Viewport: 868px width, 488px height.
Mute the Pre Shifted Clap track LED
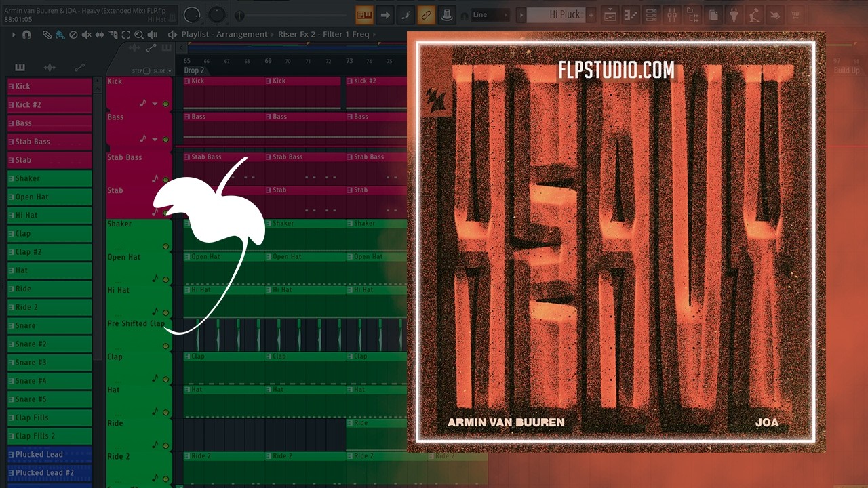tap(165, 346)
